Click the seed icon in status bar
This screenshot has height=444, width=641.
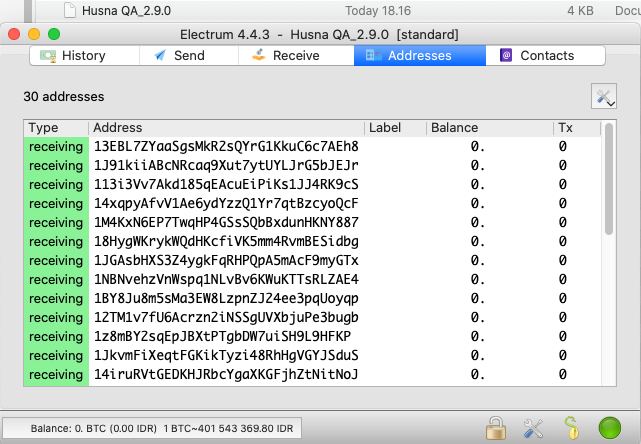click(572, 428)
